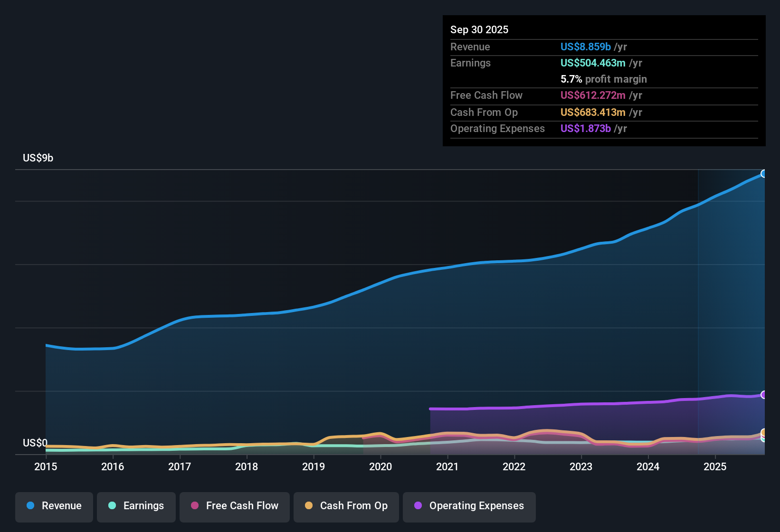Click the US$504.463m earnings value
The height and width of the screenshot is (532, 780).
point(593,63)
